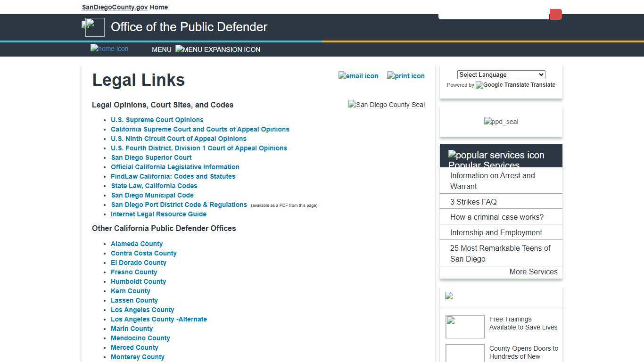Screen dimensions: 644x362
Task: Click inside the search input field
Action: [494, 14]
